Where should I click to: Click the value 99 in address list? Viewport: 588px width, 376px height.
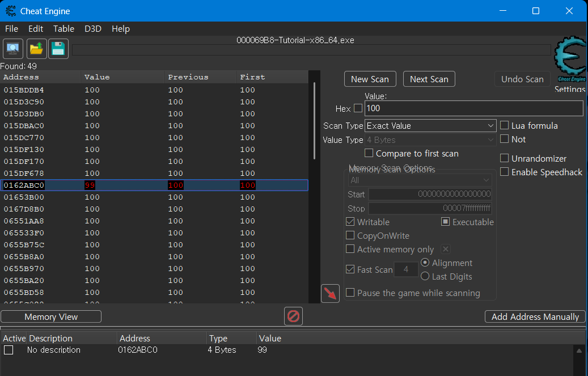(262, 350)
